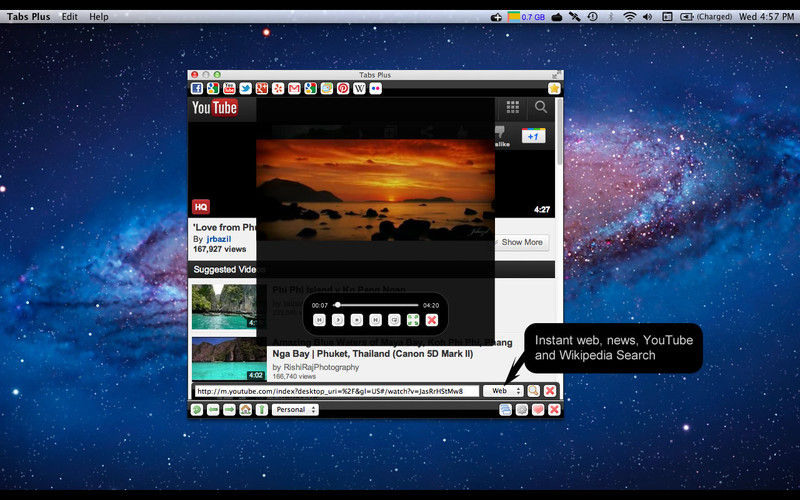This screenshot has width=800, height=500.
Task: Click the video progress slider
Action: [x=376, y=305]
